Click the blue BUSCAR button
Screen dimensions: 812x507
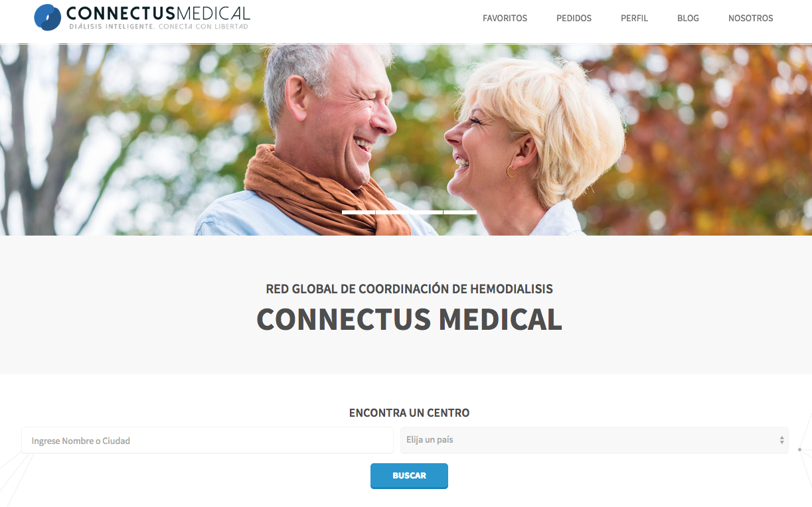(409, 476)
